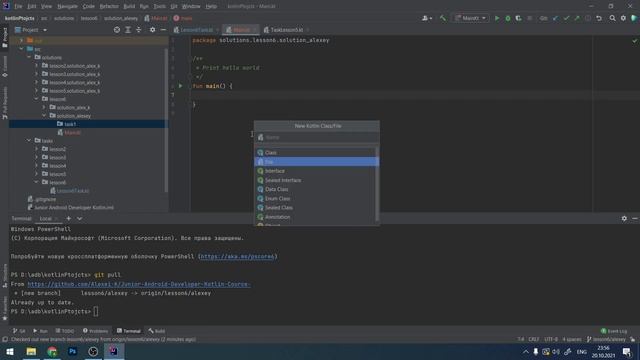Add new terminal session with plus icon
This screenshot has height=360, width=640.
pyautogui.click(x=69, y=219)
